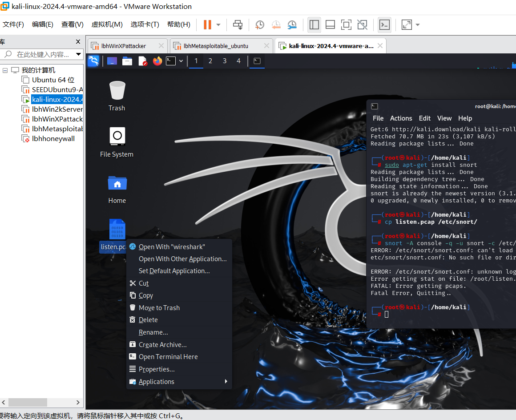Choose Rename... from the context menu

coord(179,332)
